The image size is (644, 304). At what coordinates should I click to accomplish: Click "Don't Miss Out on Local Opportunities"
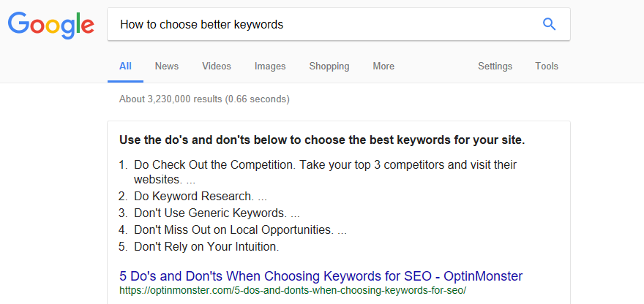point(233,230)
